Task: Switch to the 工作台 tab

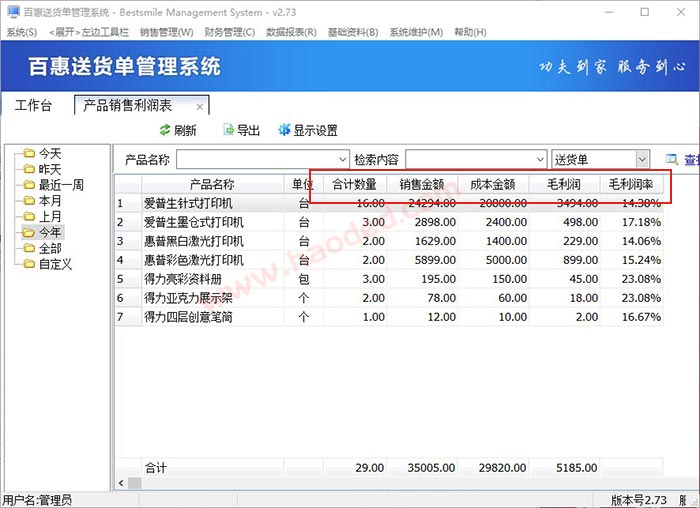Action: coord(33,105)
